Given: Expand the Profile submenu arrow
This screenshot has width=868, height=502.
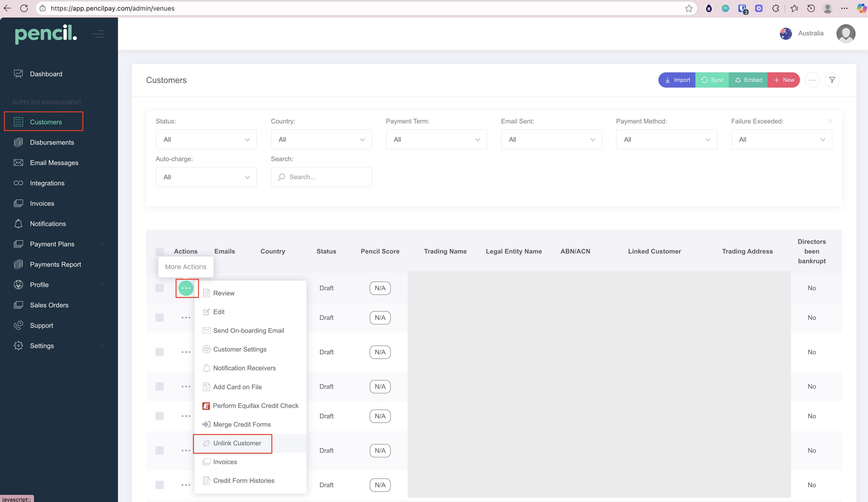Looking at the screenshot, I should [x=102, y=285].
